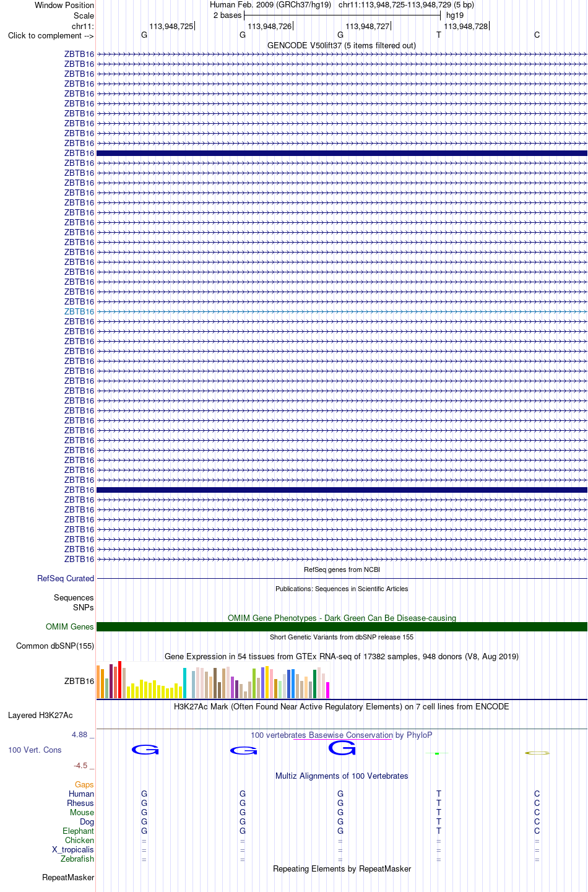Viewport: 588px width, 892px height.
Task: Click the 'Mouse' alignment row label
Action: (x=82, y=812)
